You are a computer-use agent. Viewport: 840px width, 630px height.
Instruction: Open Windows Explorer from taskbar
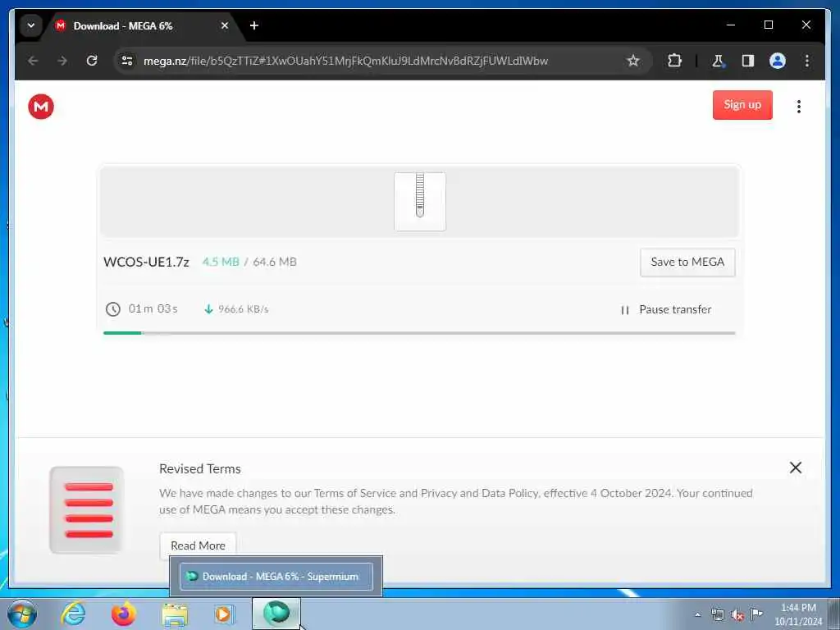[175, 614]
